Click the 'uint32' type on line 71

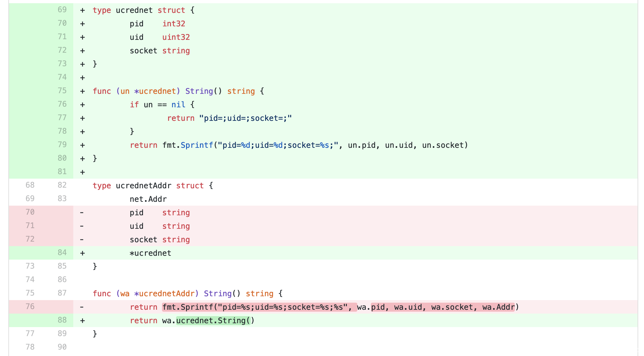[176, 37]
